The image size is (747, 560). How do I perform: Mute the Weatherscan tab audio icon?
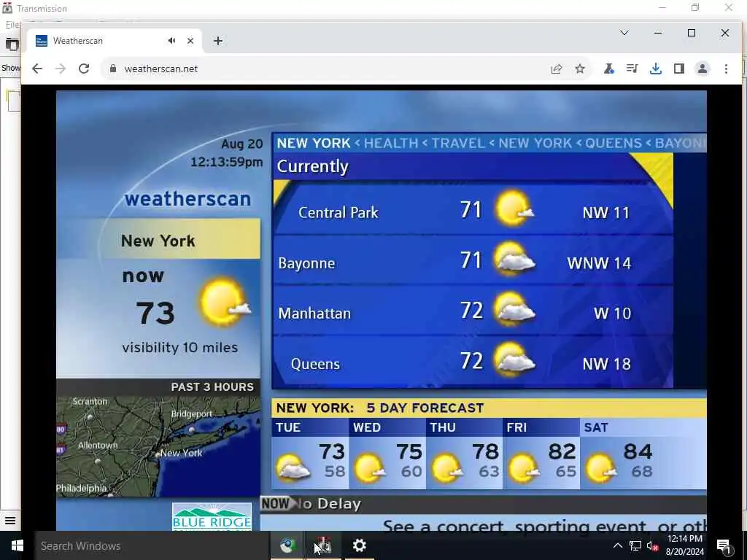pyautogui.click(x=172, y=41)
